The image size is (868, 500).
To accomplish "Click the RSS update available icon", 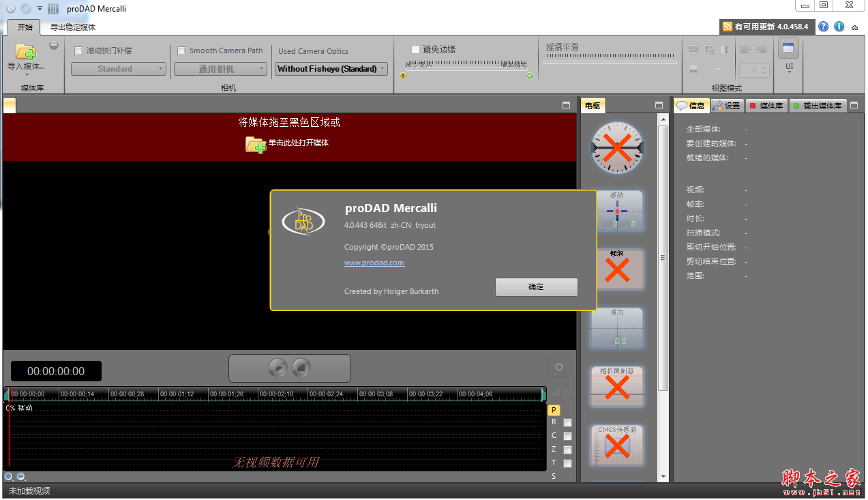I will [728, 27].
